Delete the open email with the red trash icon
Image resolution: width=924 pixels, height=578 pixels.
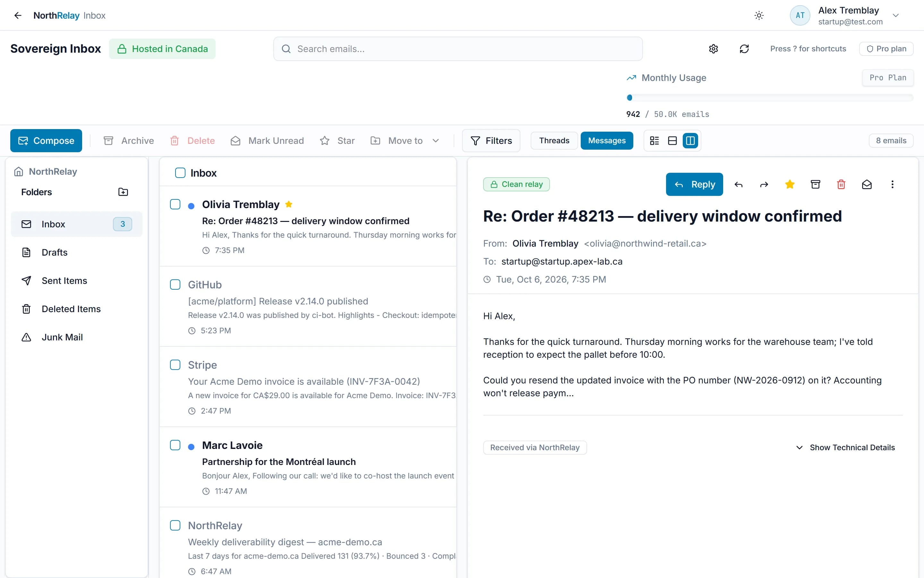point(841,185)
